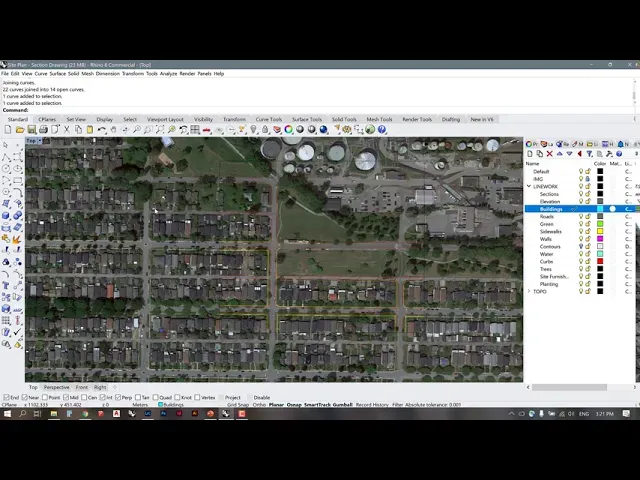This screenshot has width=640, height=480.
Task: Click the layer filter funnel icon
Action: (589, 154)
